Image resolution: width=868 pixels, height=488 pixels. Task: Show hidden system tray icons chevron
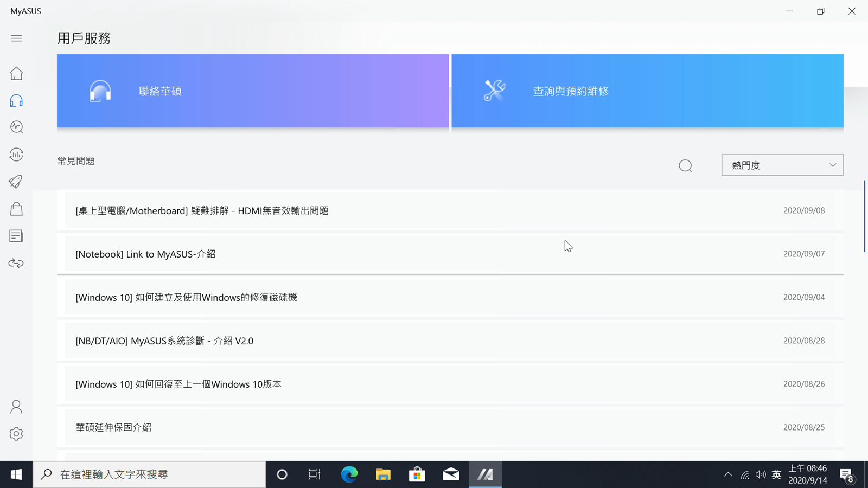point(728,474)
